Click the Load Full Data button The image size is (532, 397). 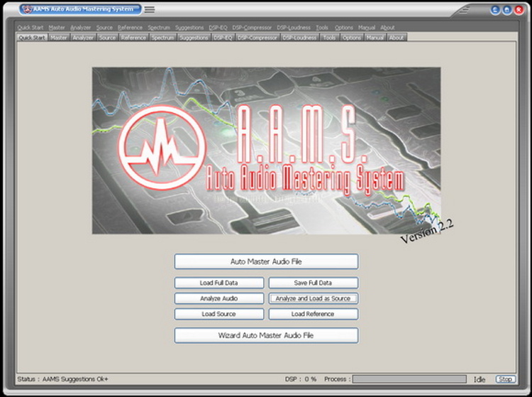219,283
